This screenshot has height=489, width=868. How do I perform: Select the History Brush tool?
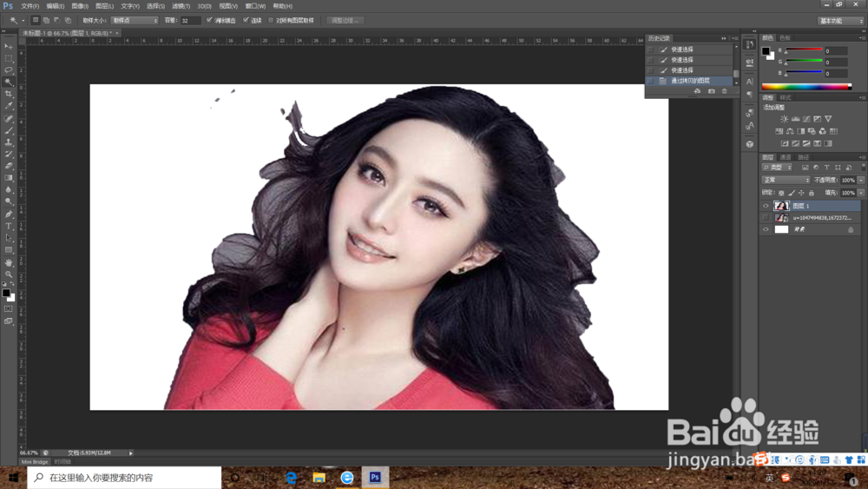[x=9, y=154]
